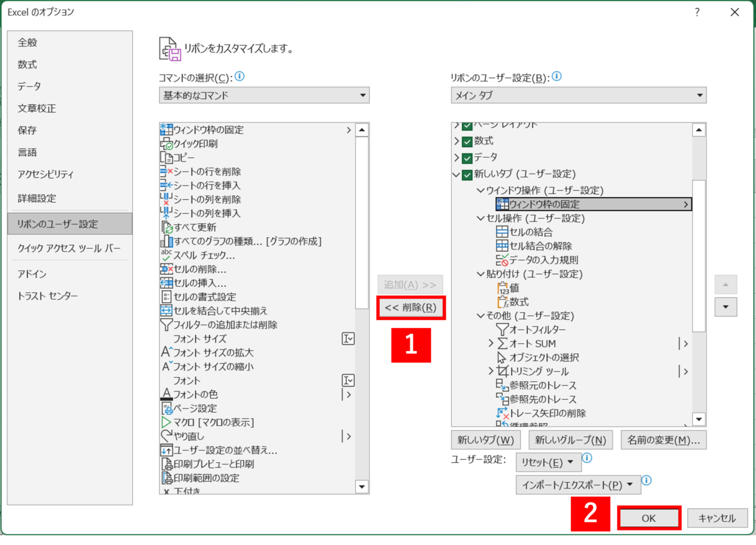Click the << 削除(R) button

click(x=411, y=307)
